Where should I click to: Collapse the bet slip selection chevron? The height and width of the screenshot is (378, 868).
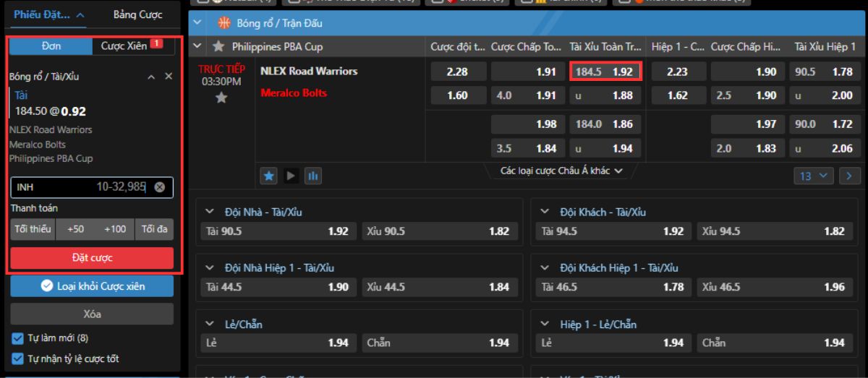pyautogui.click(x=151, y=76)
